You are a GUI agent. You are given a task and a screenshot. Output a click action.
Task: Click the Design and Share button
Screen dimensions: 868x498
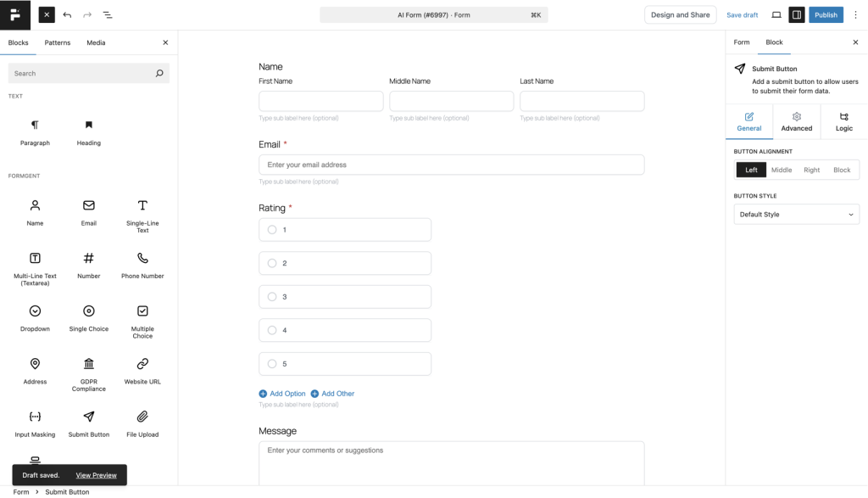tap(681, 15)
